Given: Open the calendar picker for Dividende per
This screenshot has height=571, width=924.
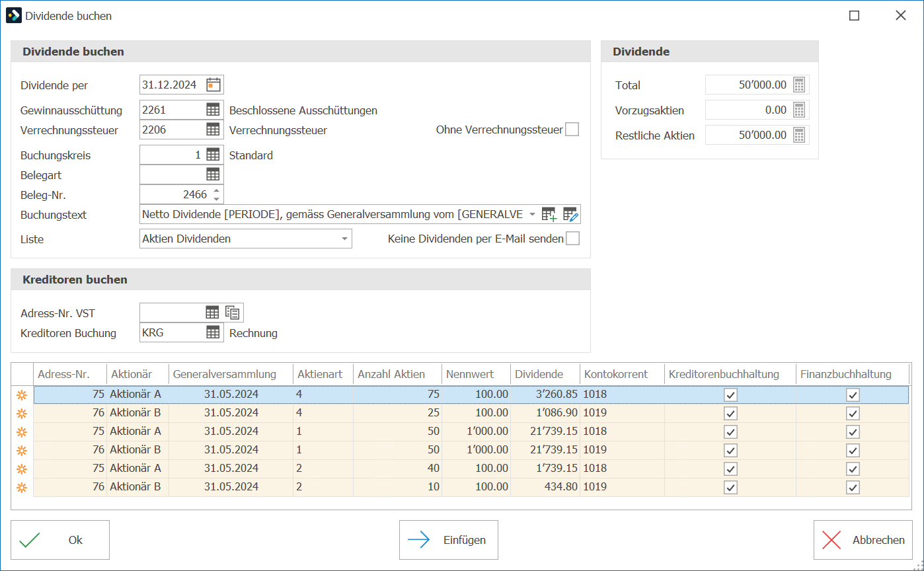Looking at the screenshot, I should pyautogui.click(x=213, y=85).
